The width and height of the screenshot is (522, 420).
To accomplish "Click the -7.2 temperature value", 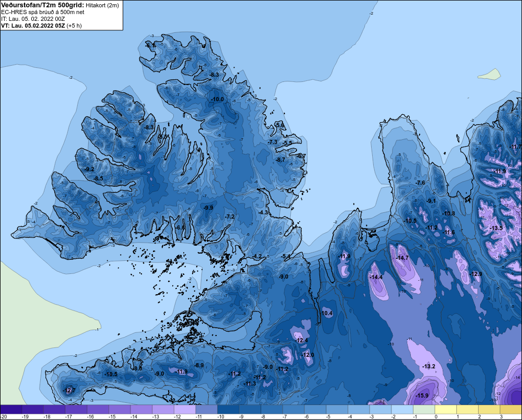I will click(230, 217).
